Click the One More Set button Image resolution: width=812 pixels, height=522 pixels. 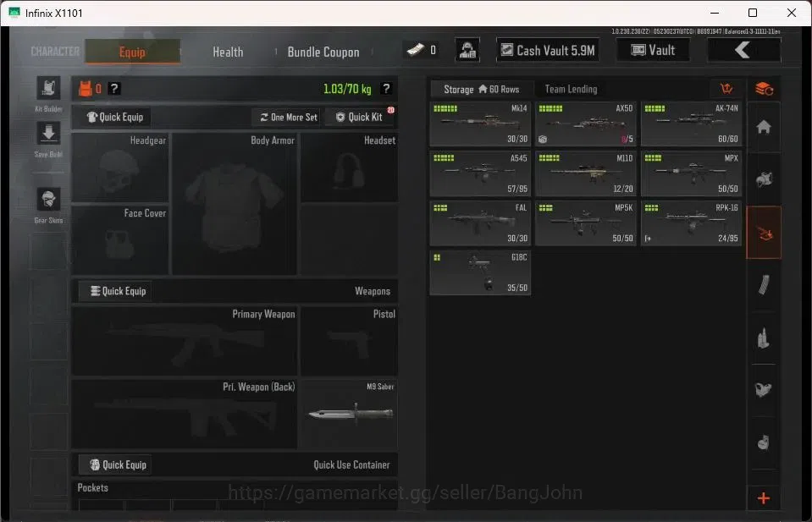pos(289,117)
